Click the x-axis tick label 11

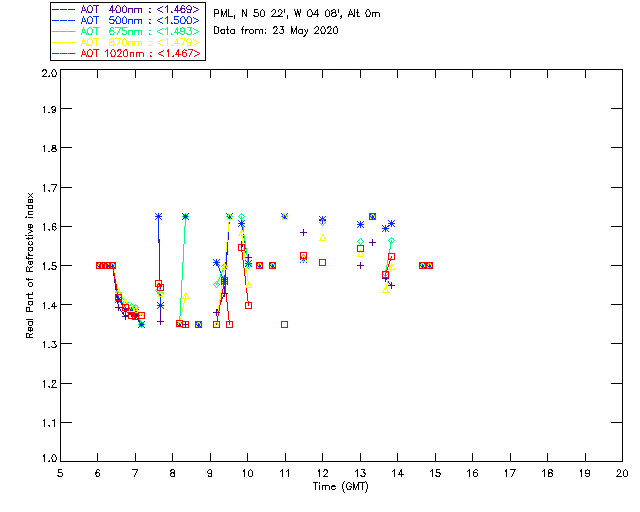285,473
